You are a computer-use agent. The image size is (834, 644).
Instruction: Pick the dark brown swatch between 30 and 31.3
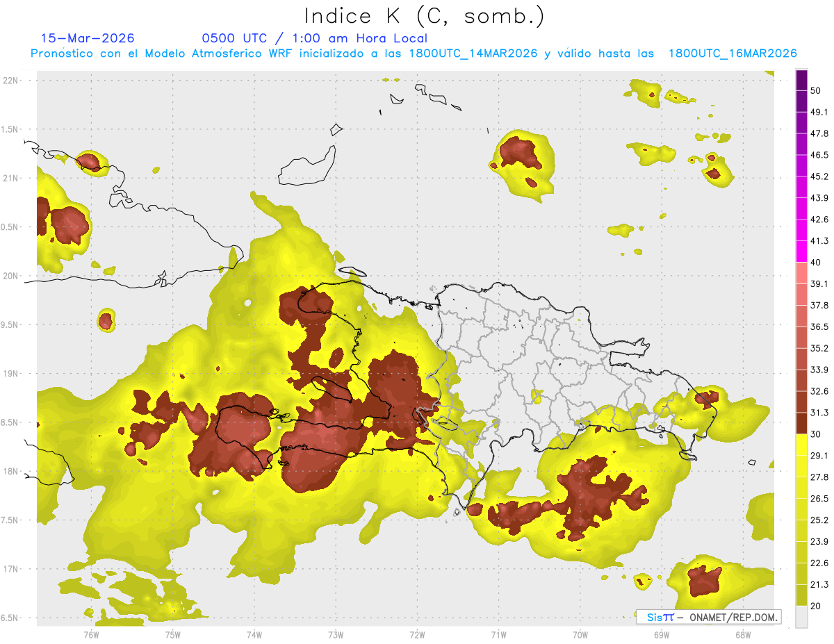click(x=801, y=423)
